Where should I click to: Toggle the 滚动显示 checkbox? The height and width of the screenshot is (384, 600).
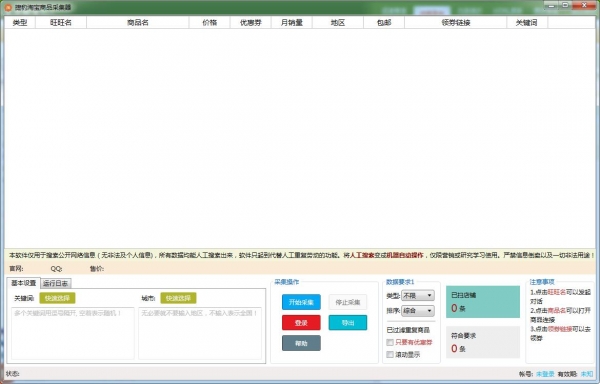(390, 355)
